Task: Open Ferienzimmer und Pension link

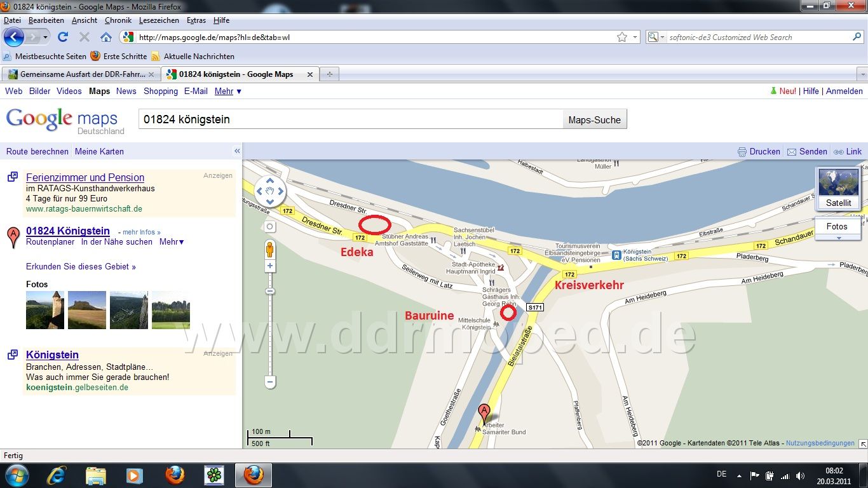Action: coord(85,177)
